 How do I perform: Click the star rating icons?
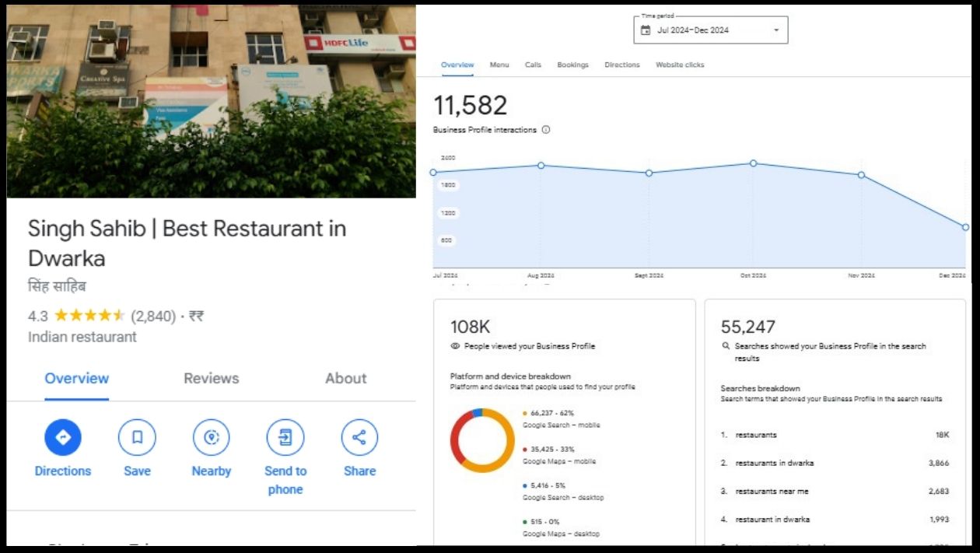(x=89, y=316)
